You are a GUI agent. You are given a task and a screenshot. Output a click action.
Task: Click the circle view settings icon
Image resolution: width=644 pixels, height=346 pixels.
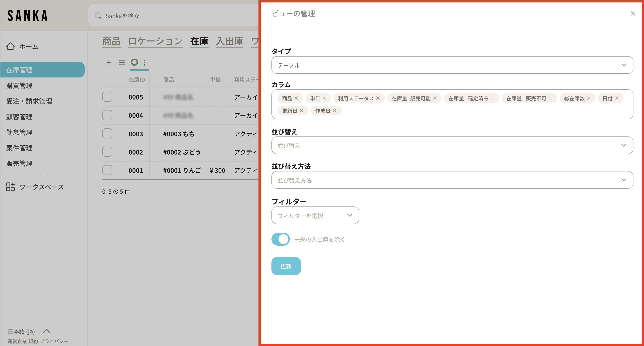click(x=134, y=62)
